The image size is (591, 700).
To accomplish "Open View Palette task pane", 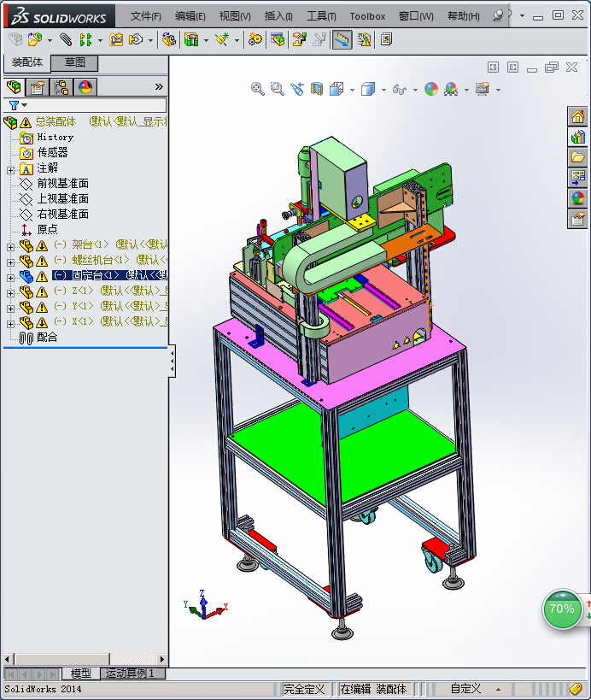I will click(x=577, y=178).
